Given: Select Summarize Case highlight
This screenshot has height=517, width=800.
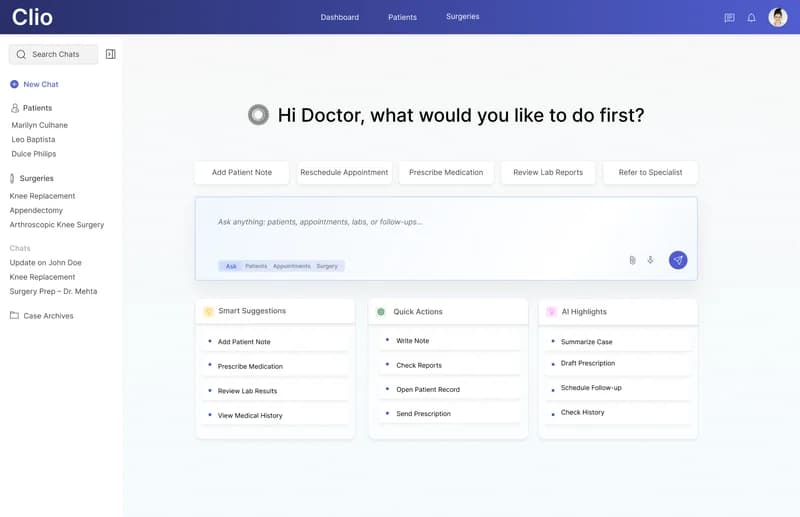Looking at the screenshot, I should (x=618, y=341).
